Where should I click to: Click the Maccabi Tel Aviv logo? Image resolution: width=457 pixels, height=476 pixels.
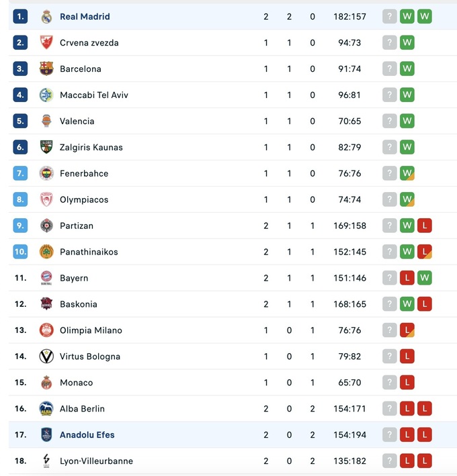(x=46, y=95)
